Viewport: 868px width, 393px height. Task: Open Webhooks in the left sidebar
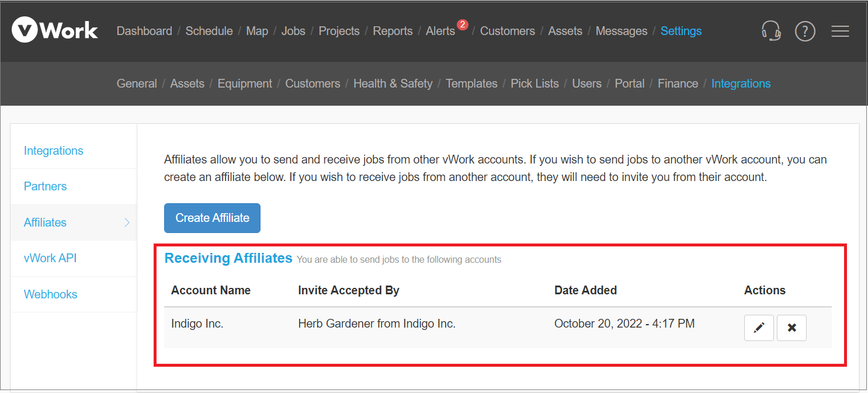(51, 294)
